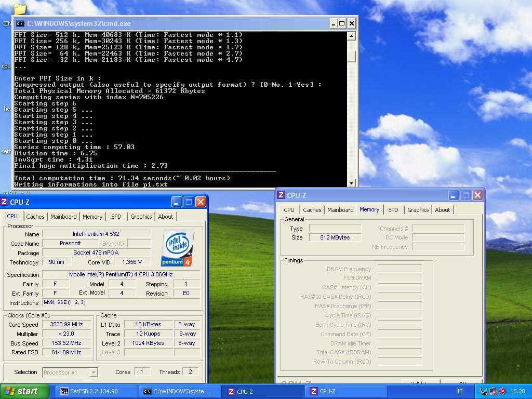Switch to the cmd.exe taskbar button
This screenshot has height=399, width=532.
(179, 391)
